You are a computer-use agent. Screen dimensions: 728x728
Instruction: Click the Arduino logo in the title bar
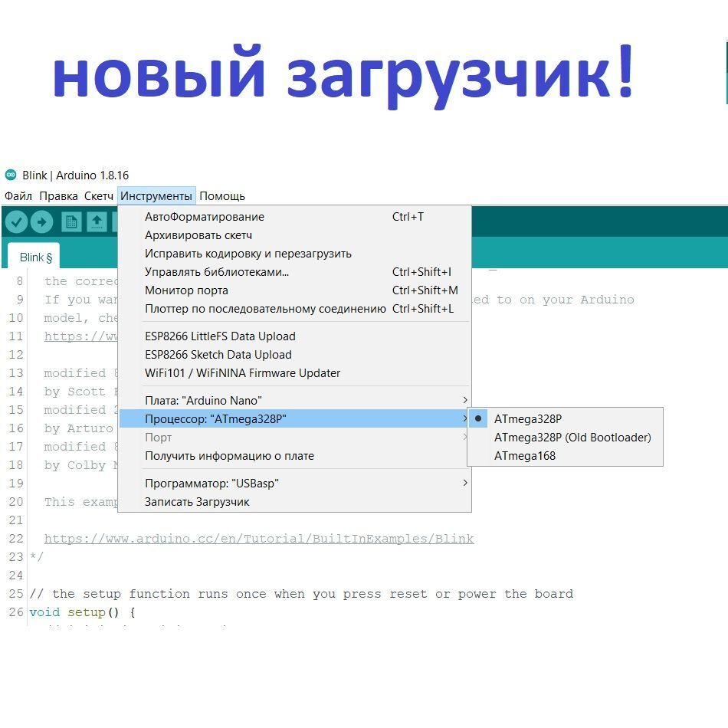coord(11,175)
